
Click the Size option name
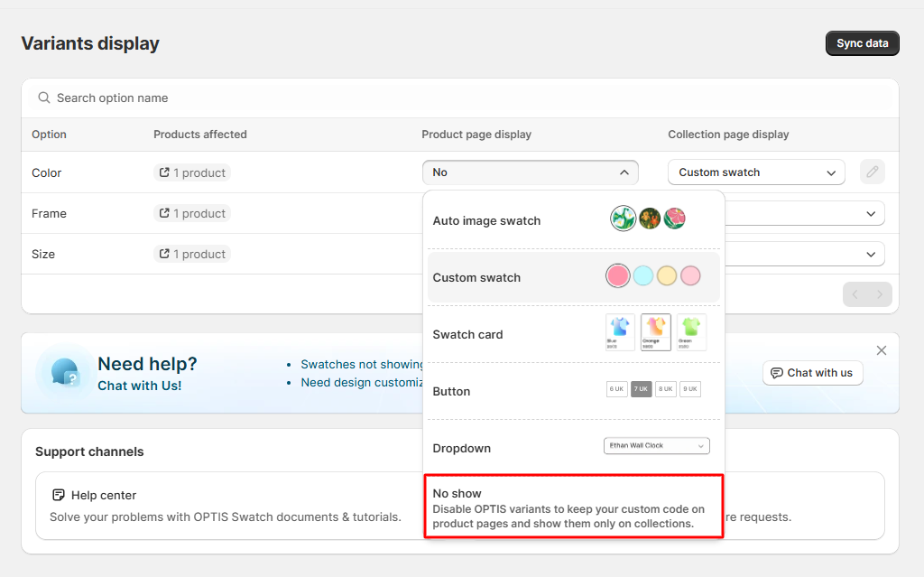coord(43,255)
